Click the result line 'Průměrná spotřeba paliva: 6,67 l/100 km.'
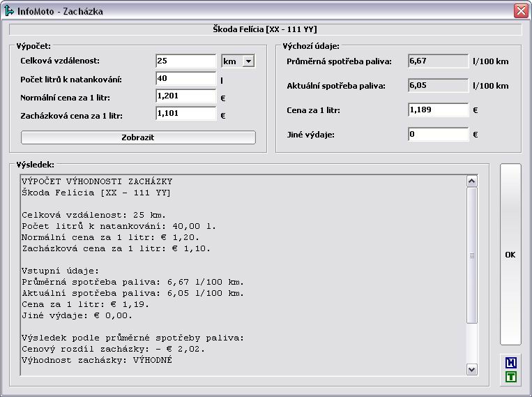Image resolution: width=532 pixels, height=397 pixels. [133, 282]
